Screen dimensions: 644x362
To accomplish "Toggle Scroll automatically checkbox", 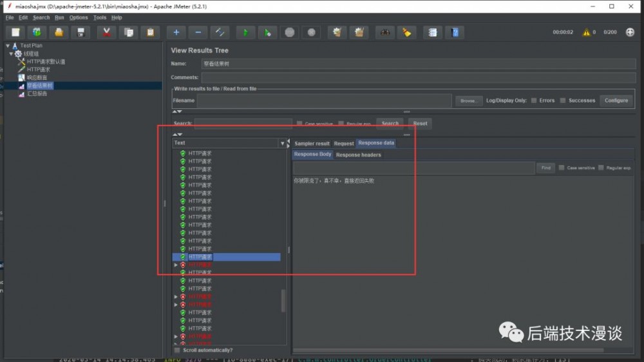I will [178, 350].
